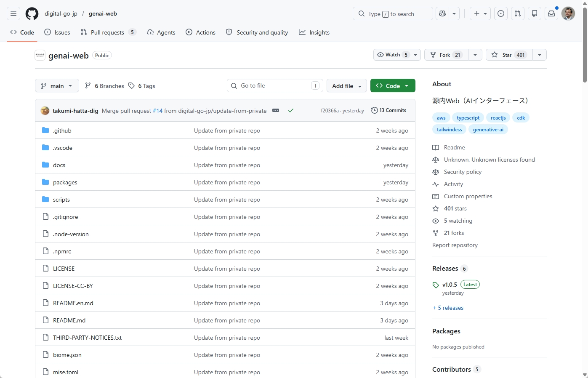Select the typescript topic tag

pyautogui.click(x=468, y=118)
